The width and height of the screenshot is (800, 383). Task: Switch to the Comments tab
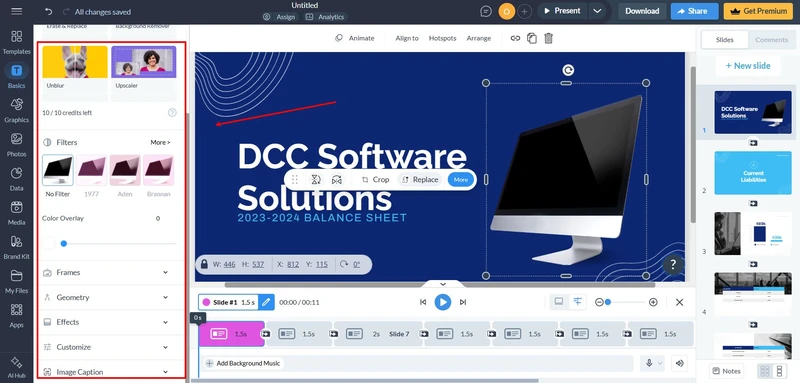(x=771, y=40)
